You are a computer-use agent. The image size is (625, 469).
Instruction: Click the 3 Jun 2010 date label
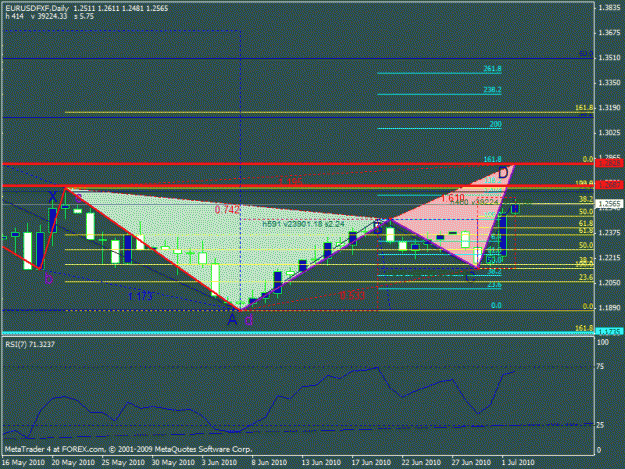219,462
